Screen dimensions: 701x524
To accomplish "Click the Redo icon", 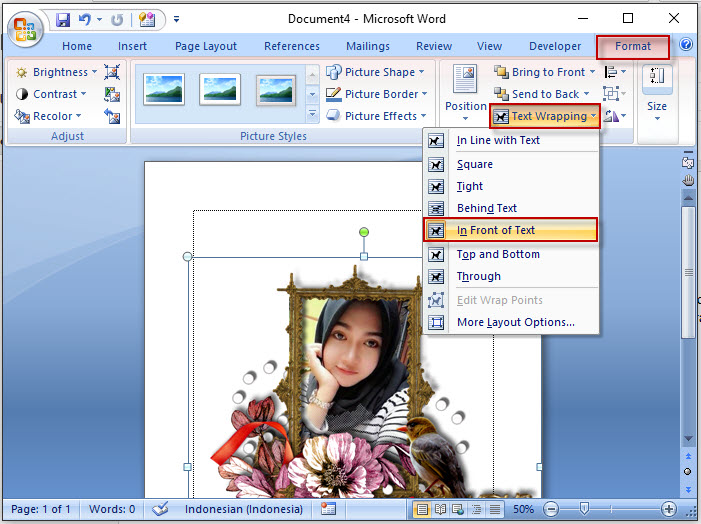I will coord(117,20).
